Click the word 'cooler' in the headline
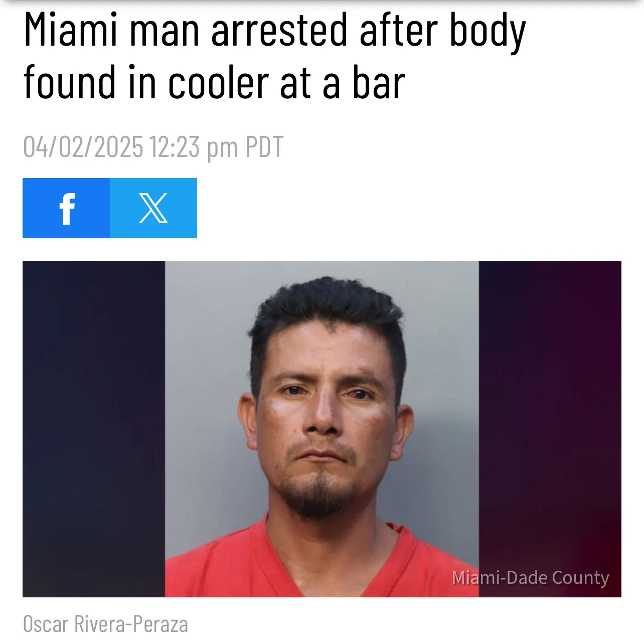 (218, 82)
